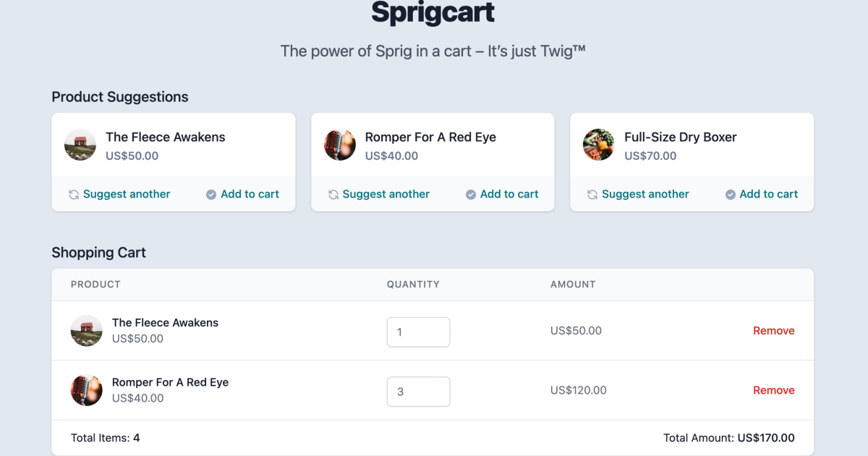Click the Total Amount US$170.00 text
This screenshot has height=456, width=868.
pyautogui.click(x=728, y=437)
